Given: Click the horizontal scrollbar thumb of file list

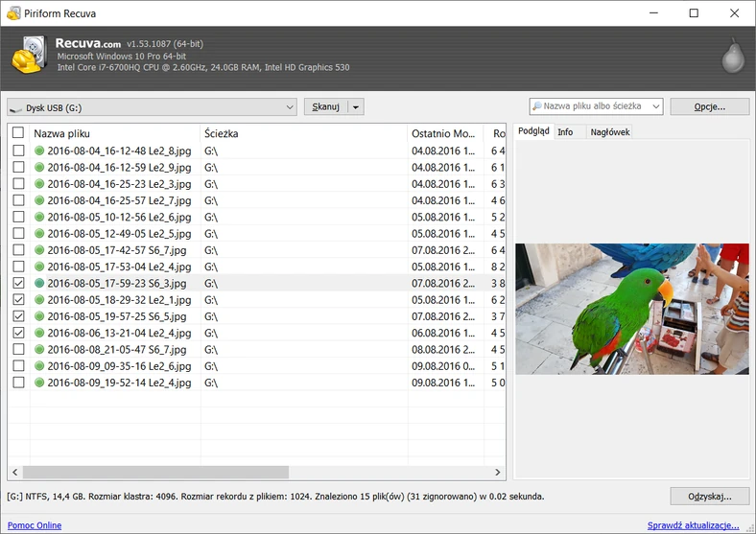Looking at the screenshot, I should 155,472.
